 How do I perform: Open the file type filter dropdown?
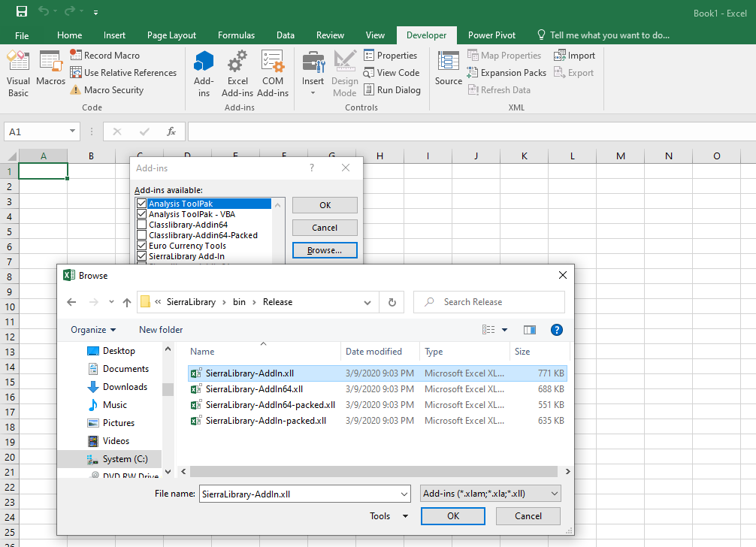click(490, 494)
